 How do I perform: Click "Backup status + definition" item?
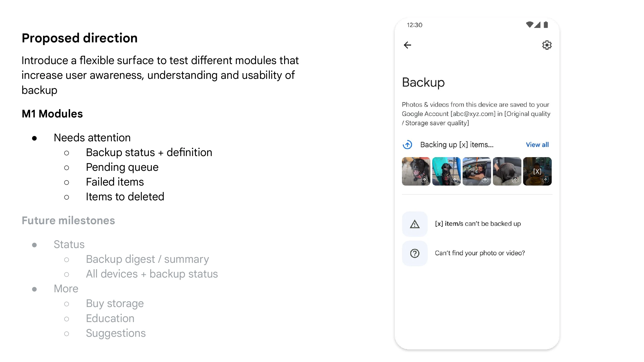[x=149, y=152]
